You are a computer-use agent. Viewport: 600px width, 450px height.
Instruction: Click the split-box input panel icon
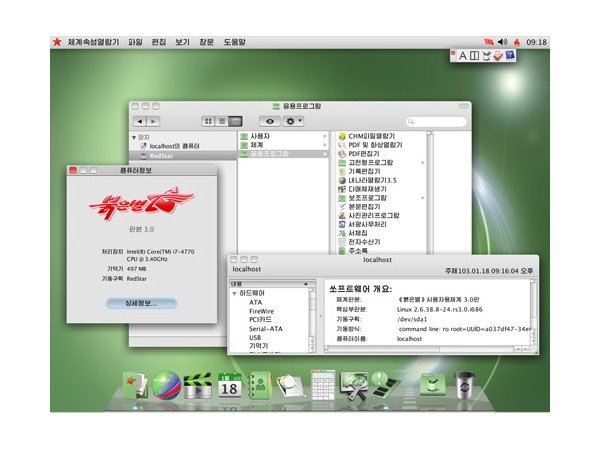(474, 56)
